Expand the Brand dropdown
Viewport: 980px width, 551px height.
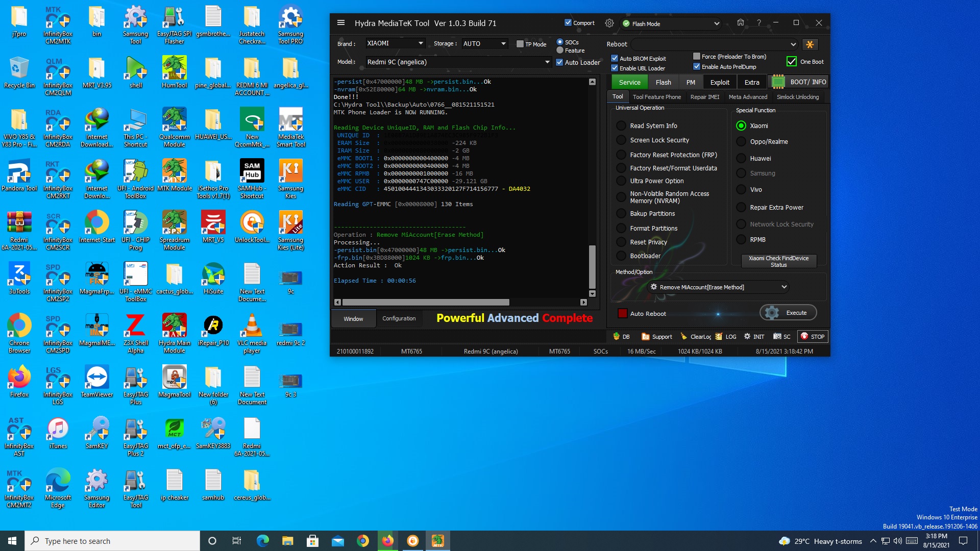pyautogui.click(x=421, y=43)
